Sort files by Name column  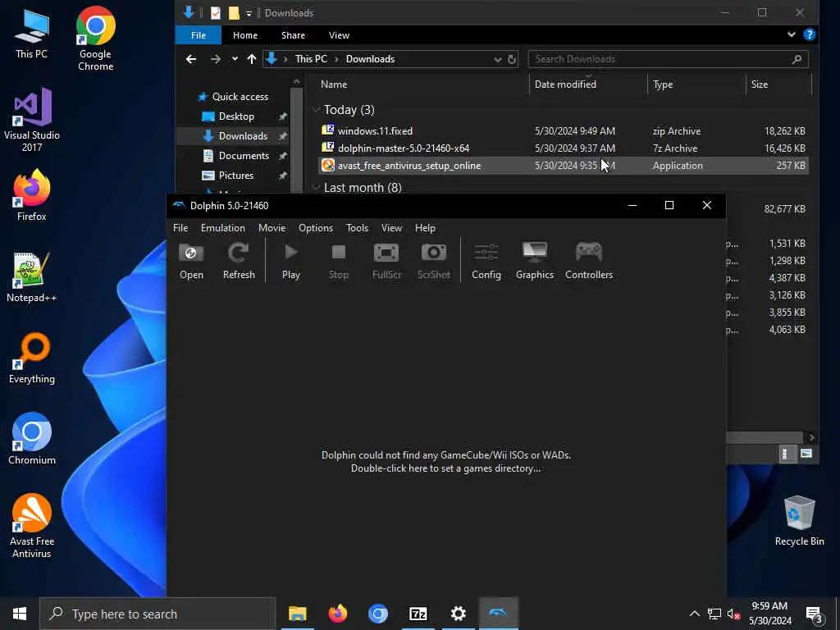tap(334, 84)
